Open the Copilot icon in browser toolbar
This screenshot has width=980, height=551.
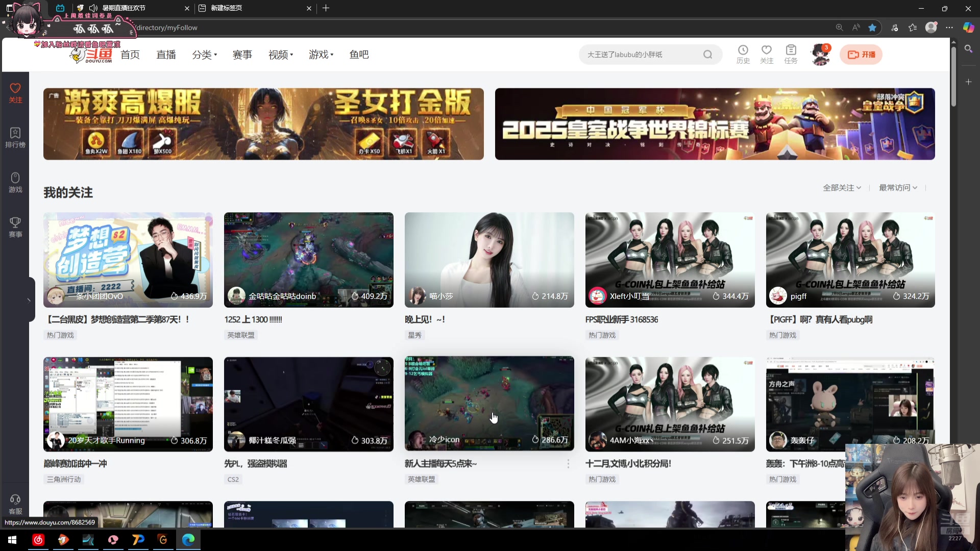968,28
